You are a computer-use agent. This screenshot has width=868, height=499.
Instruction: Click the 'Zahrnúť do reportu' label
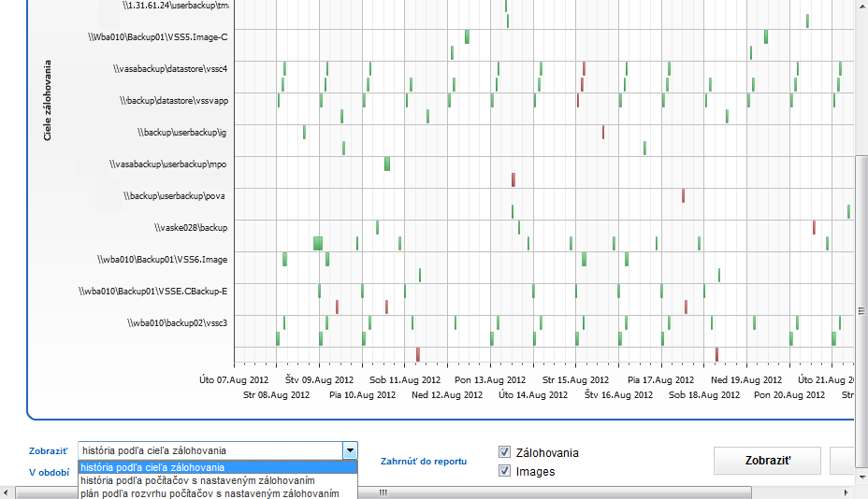pyautogui.click(x=424, y=462)
